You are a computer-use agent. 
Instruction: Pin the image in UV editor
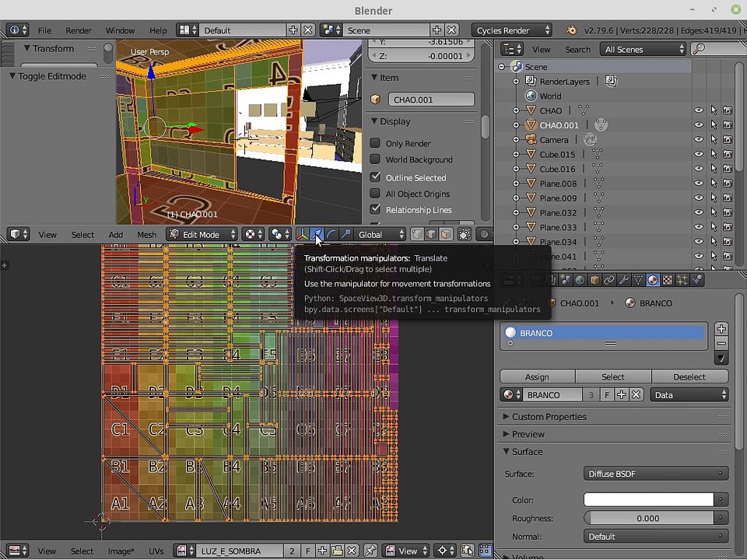click(x=370, y=551)
